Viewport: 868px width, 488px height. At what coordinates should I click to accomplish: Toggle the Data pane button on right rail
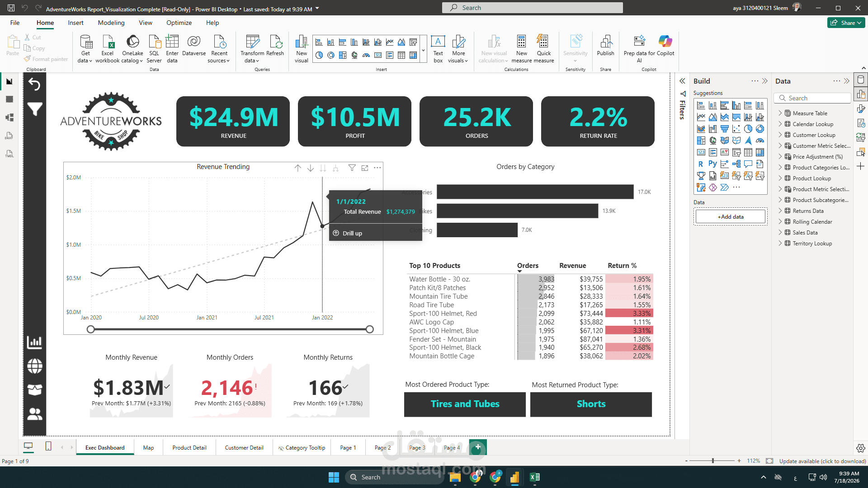(861, 80)
